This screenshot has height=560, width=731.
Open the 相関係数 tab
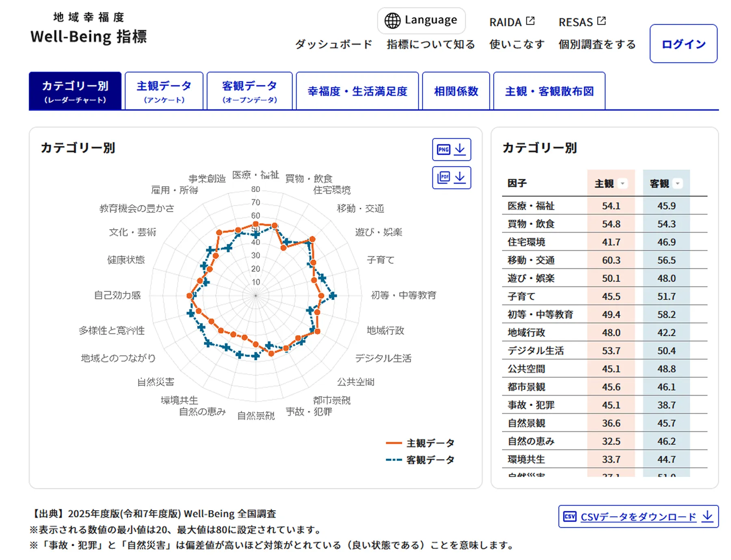point(456,91)
